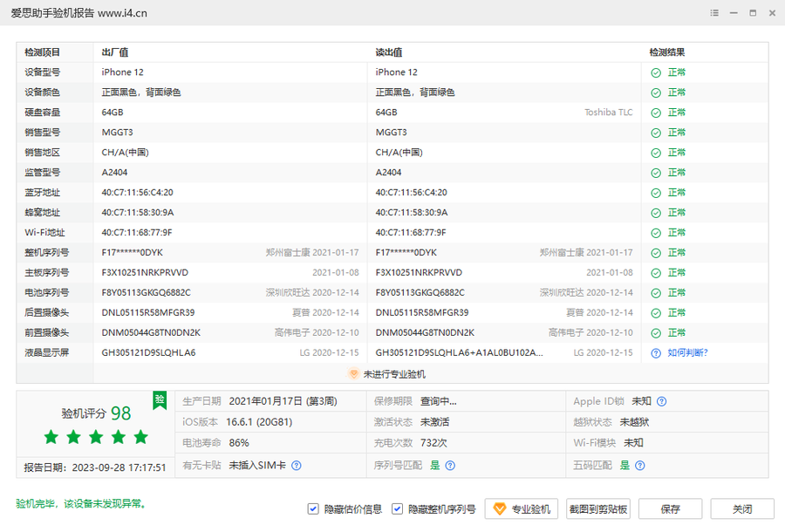Select factory value F8Y05113GKGQ6882C battery serial
This screenshot has width=785, height=532.
147,293
